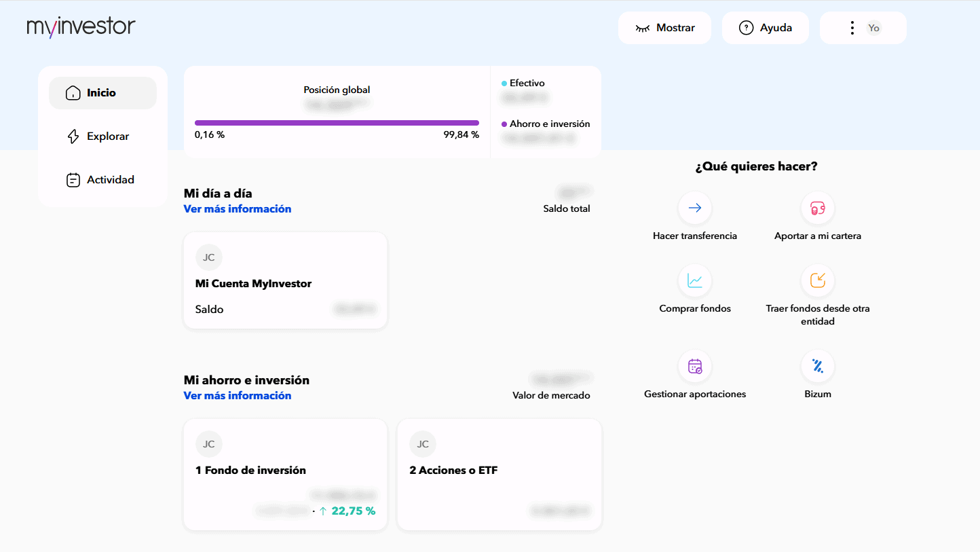This screenshot has height=552, width=980.
Task: Click the MyInvestor logo
Action: point(81,27)
